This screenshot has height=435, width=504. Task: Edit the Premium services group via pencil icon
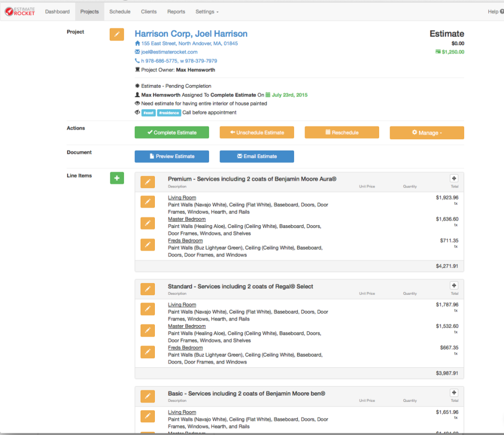coord(148,182)
